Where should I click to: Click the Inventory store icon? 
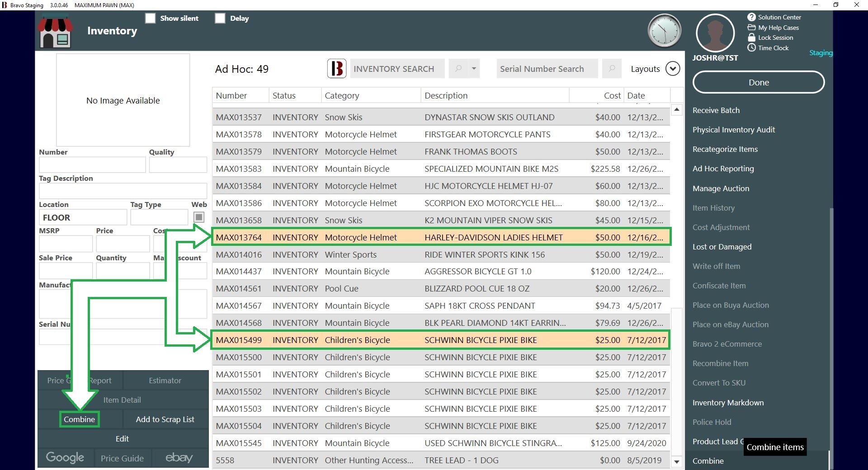point(55,32)
